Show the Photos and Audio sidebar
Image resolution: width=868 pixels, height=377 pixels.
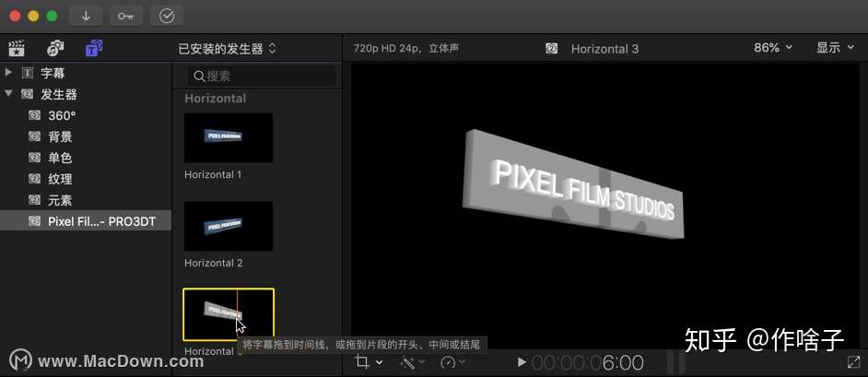(54, 49)
